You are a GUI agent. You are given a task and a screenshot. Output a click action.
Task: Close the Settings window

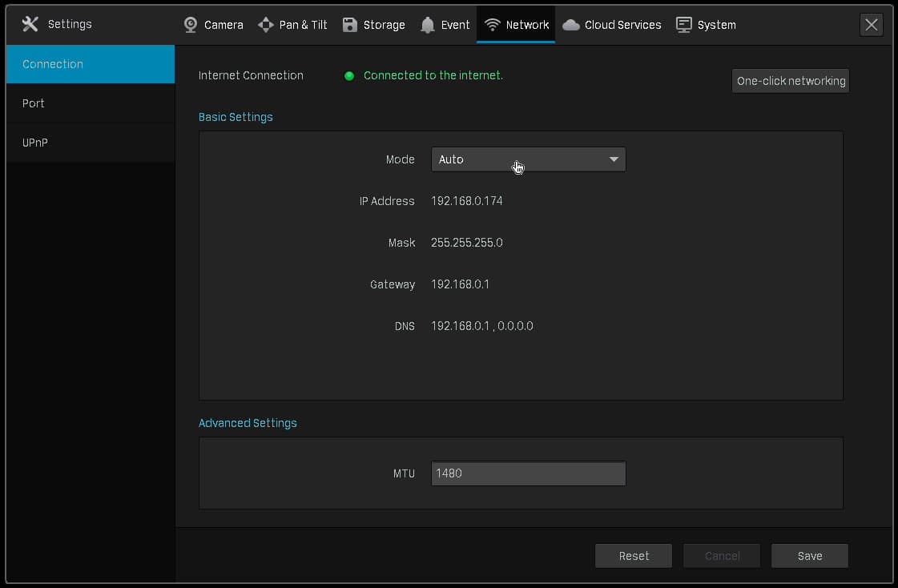pyautogui.click(x=871, y=25)
